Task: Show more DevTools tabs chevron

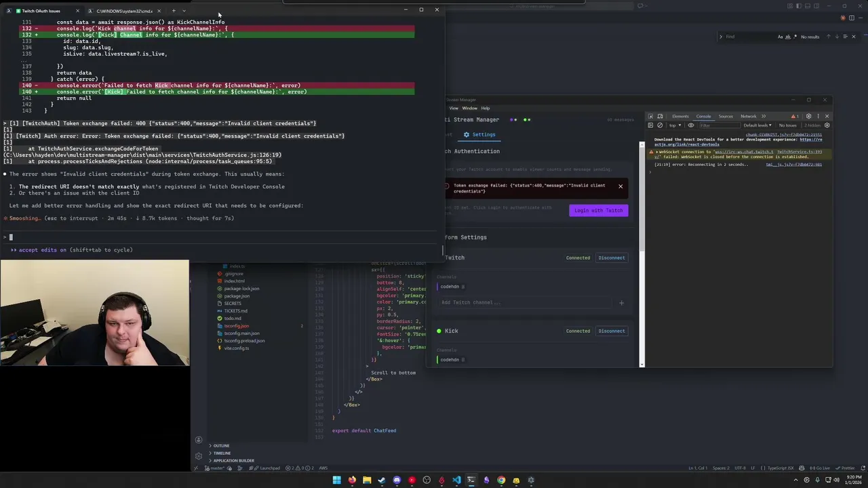Action: click(x=764, y=116)
